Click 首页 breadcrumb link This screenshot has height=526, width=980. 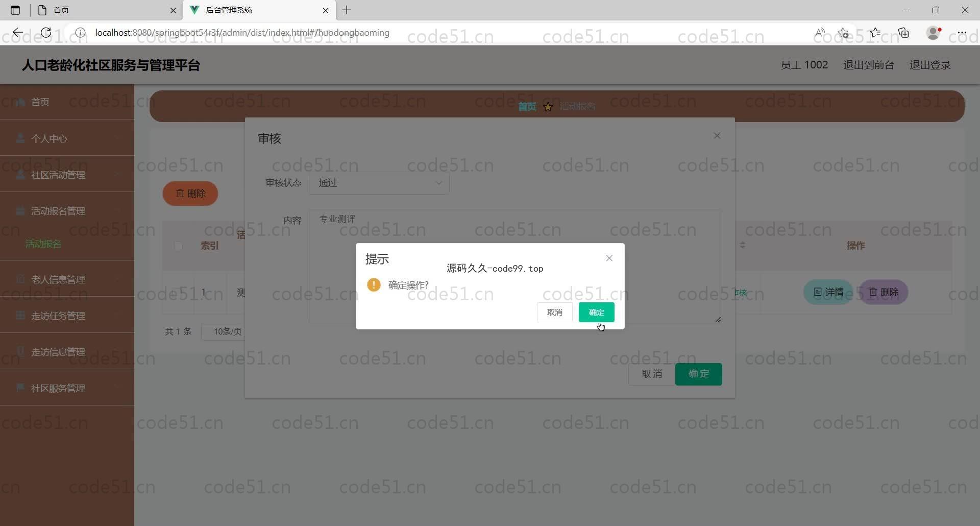(x=527, y=106)
